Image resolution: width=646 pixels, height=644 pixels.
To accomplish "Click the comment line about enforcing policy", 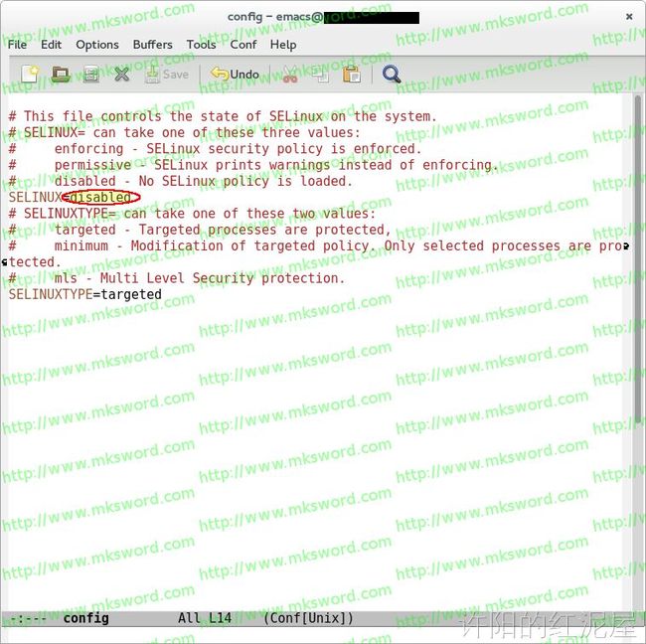I will (x=215, y=149).
